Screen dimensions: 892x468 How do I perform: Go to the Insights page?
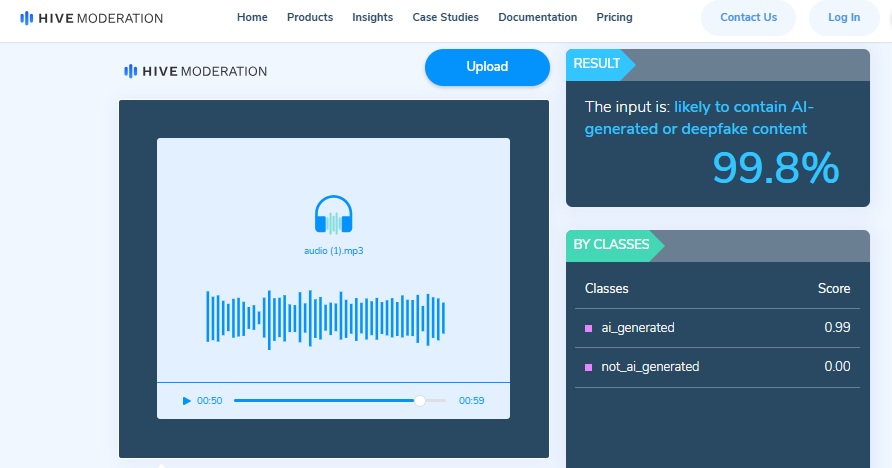373,18
